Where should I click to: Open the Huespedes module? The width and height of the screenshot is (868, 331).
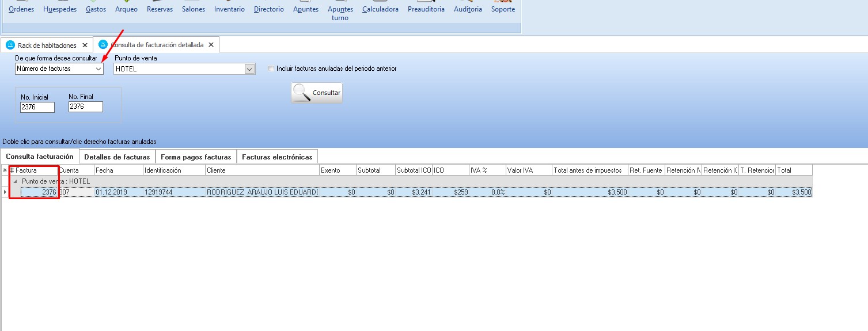[x=60, y=9]
